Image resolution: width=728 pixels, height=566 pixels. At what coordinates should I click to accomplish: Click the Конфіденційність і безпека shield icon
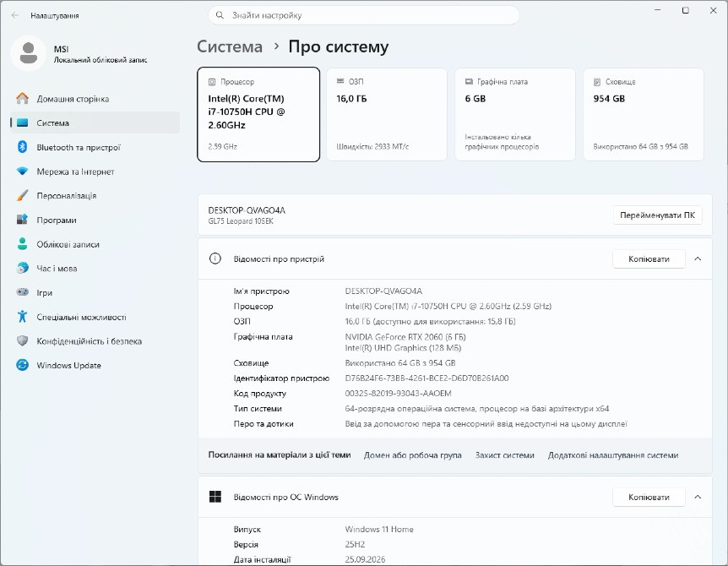[x=22, y=340]
